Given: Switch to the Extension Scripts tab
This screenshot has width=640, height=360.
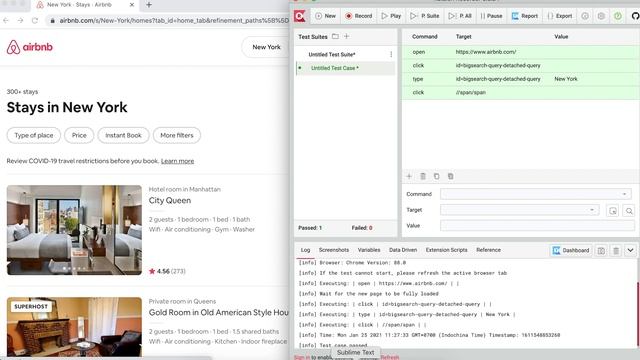Looking at the screenshot, I should 447,250.
